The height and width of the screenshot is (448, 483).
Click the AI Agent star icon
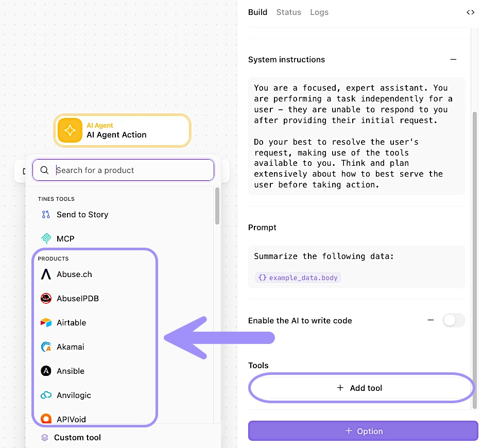point(70,130)
